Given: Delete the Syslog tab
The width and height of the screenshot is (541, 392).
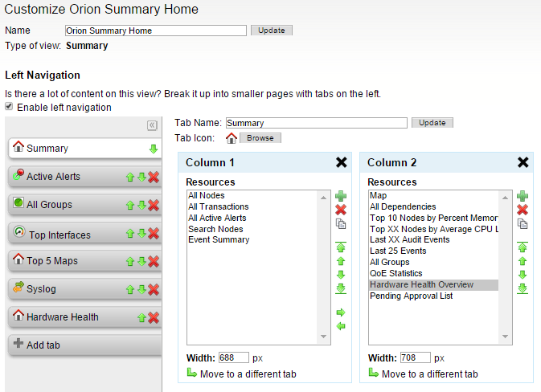Looking at the screenshot, I should 154,290.
